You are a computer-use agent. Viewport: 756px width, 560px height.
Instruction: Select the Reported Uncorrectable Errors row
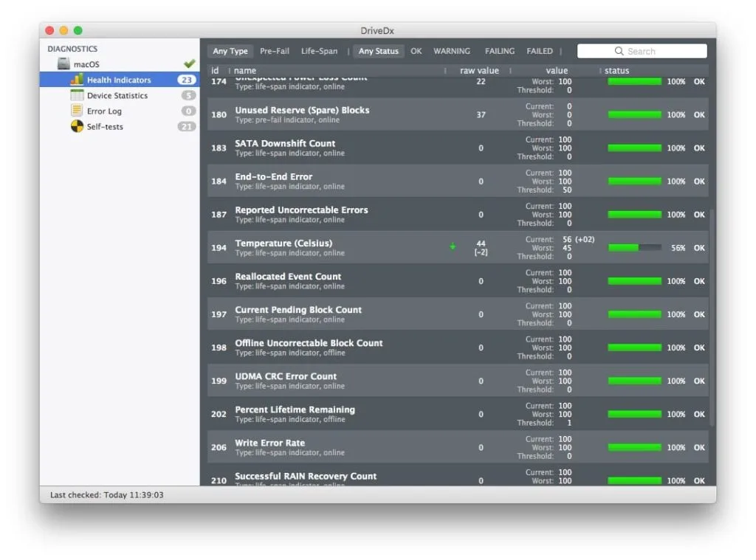click(458, 214)
